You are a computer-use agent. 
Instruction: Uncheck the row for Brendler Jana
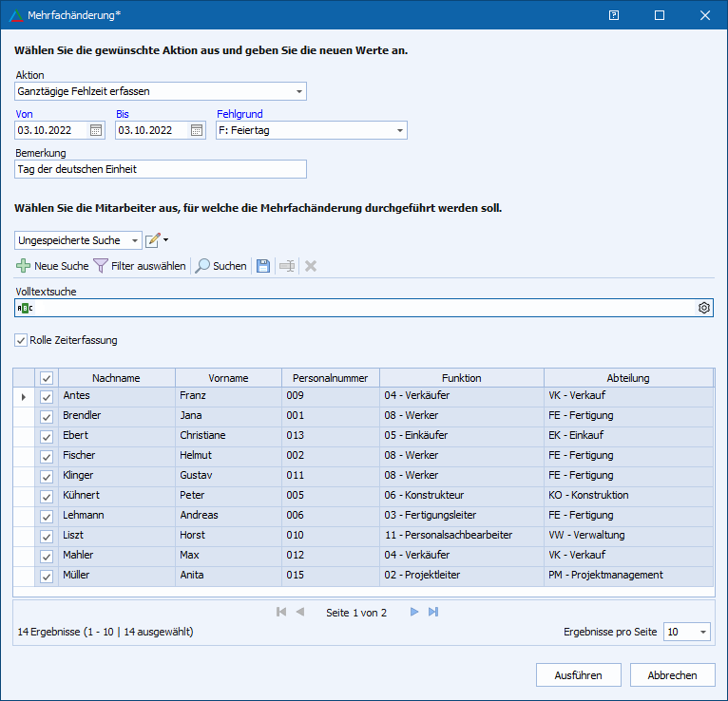pyautogui.click(x=46, y=416)
